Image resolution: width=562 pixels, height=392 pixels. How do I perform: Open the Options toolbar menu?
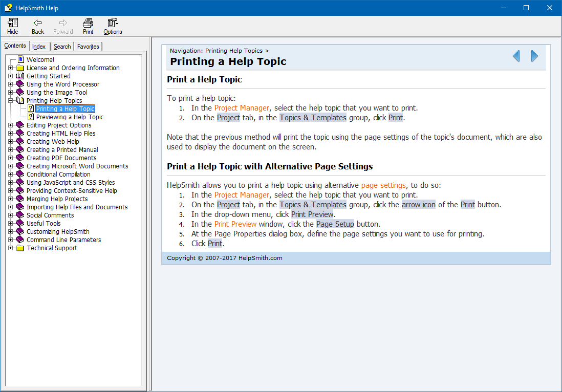pyautogui.click(x=113, y=23)
